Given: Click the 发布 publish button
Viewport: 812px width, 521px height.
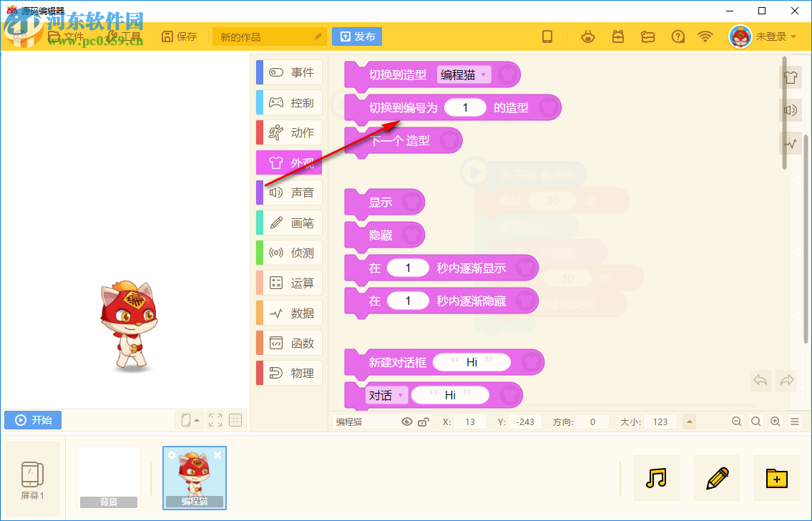Looking at the screenshot, I should point(356,36).
